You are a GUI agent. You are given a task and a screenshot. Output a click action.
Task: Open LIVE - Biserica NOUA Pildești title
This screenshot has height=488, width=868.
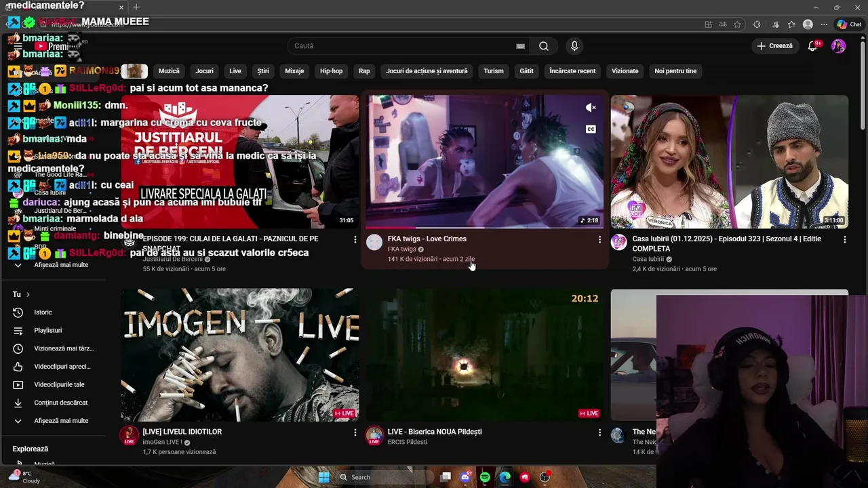[x=435, y=432]
